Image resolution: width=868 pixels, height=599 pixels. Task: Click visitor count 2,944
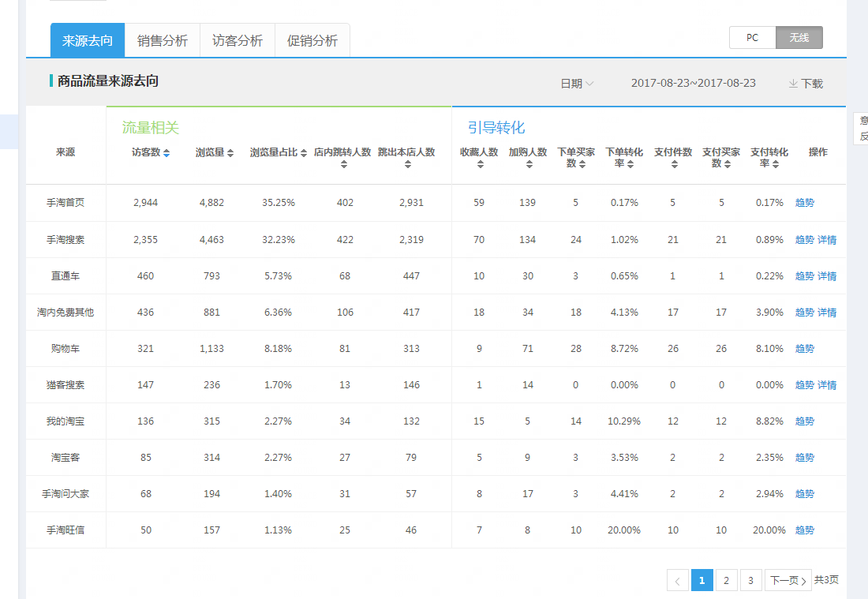(x=146, y=203)
